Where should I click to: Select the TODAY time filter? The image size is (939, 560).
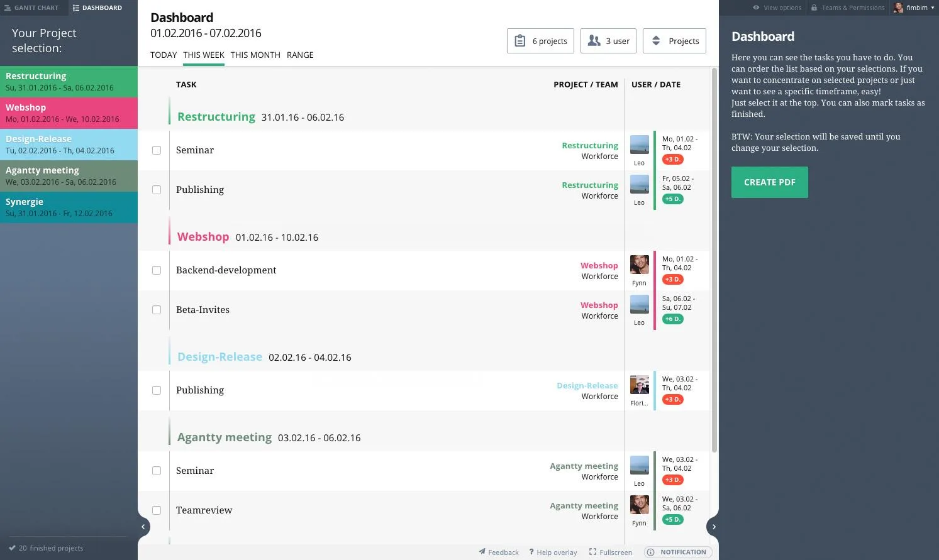pos(164,55)
